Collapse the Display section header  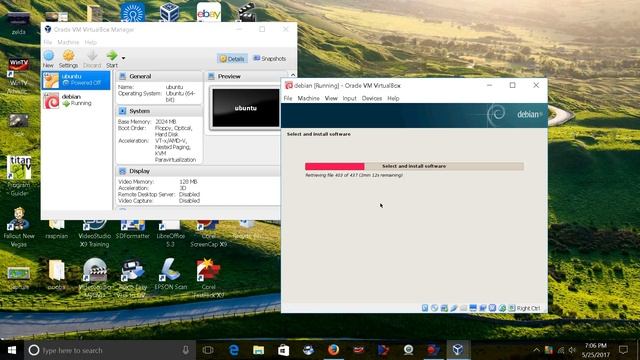point(198,171)
